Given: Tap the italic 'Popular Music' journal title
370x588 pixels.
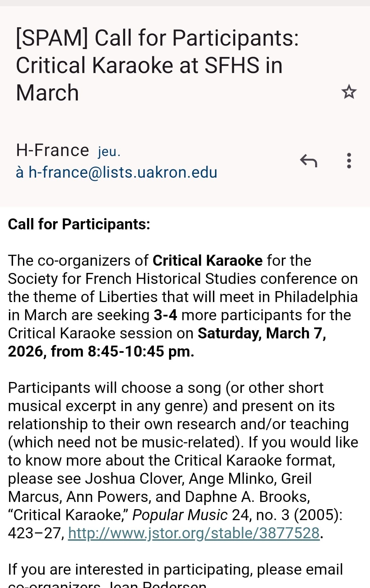Looking at the screenshot, I should click(x=180, y=515).
